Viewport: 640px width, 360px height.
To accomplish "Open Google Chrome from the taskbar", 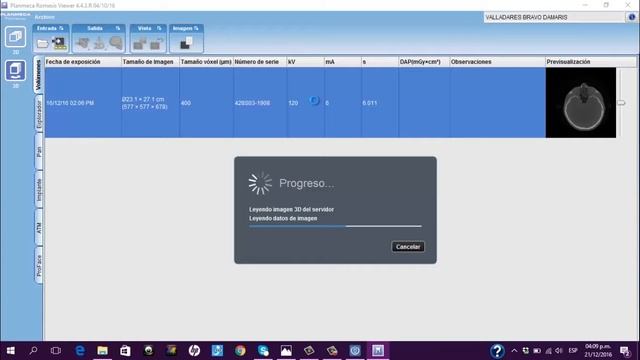I will [x=240, y=351].
